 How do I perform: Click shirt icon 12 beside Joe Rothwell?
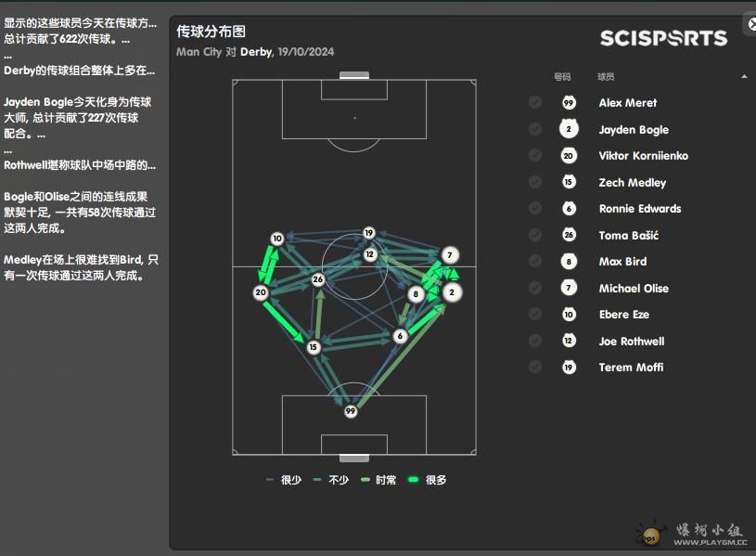[569, 341]
